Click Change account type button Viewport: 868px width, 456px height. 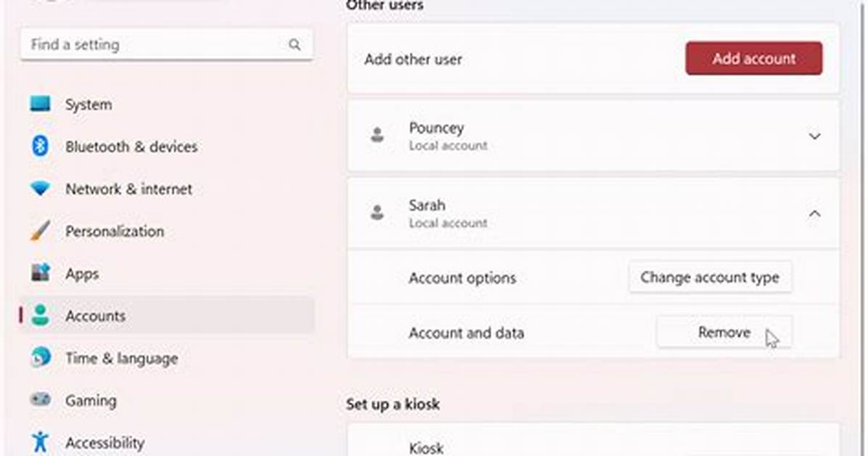point(710,277)
